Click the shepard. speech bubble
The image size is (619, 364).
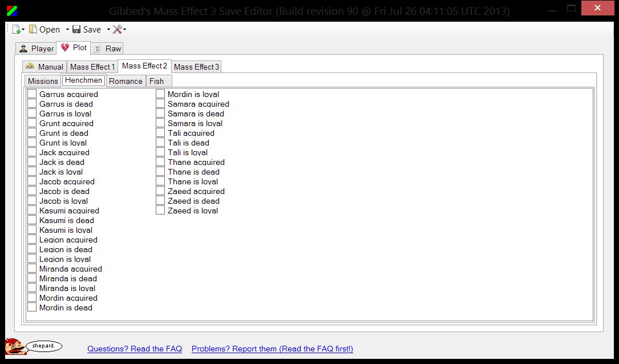coord(44,346)
